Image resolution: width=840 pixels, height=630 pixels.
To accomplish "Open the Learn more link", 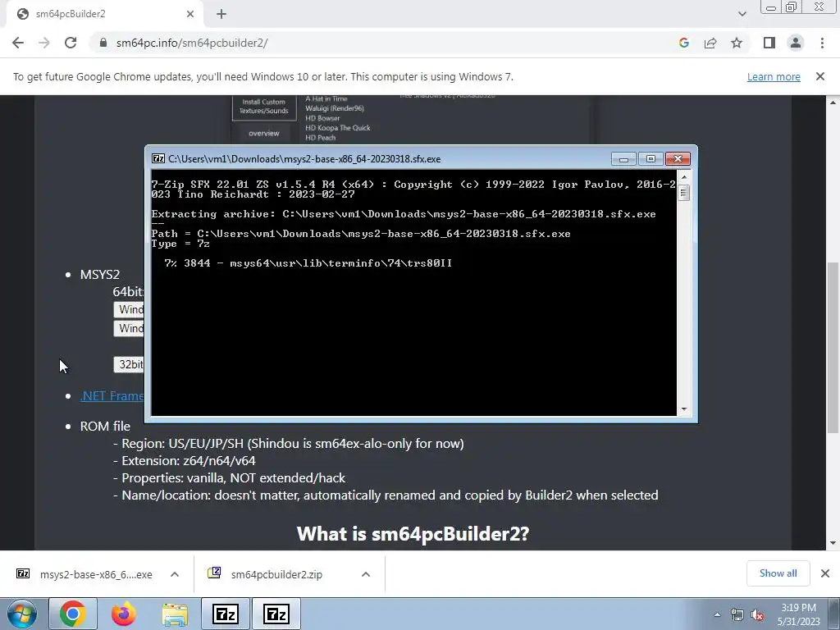I will (x=774, y=76).
